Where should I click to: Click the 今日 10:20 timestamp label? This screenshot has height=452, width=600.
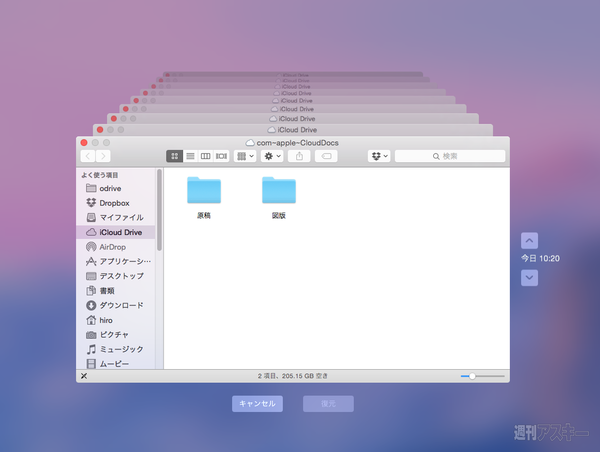[x=540, y=259]
